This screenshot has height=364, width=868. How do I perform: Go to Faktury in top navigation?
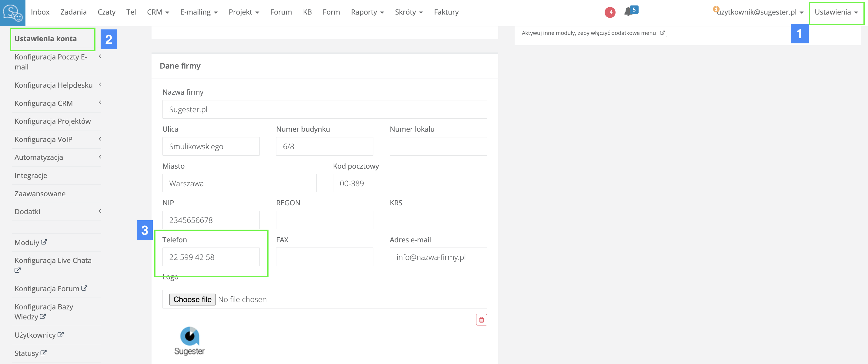[446, 12]
